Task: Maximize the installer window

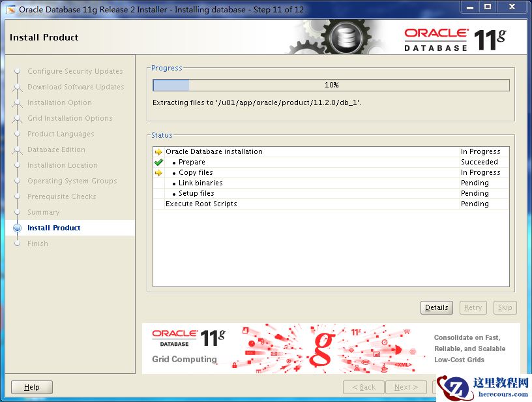Action: [488, 7]
